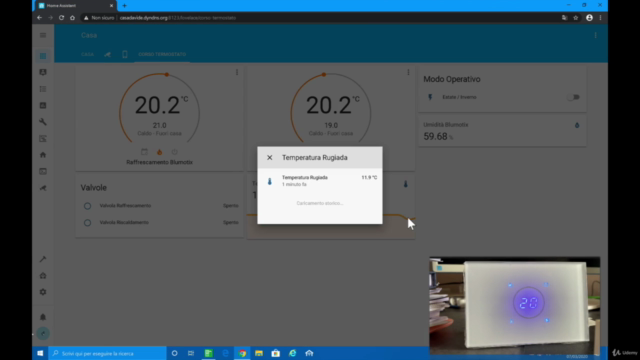Open the Notifications bell
The height and width of the screenshot is (360, 640).
coord(43,317)
